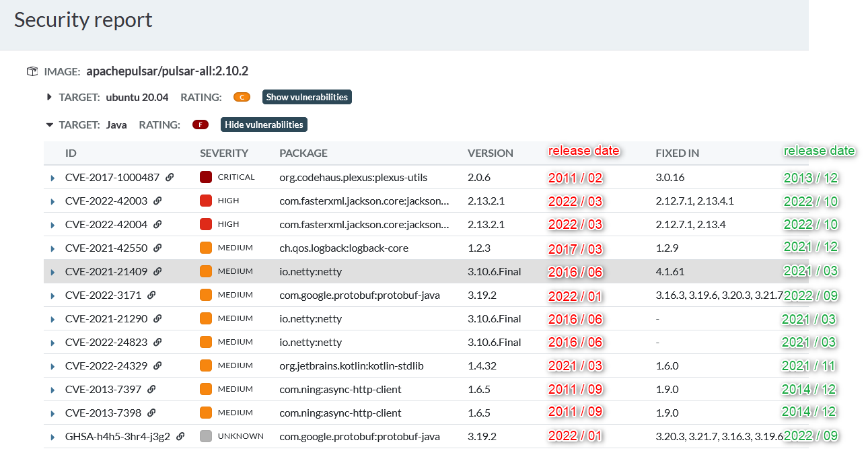Click link icon next to CVE-2021-42550
Image resolution: width=868 pixels, height=457 pixels.
coord(157,248)
